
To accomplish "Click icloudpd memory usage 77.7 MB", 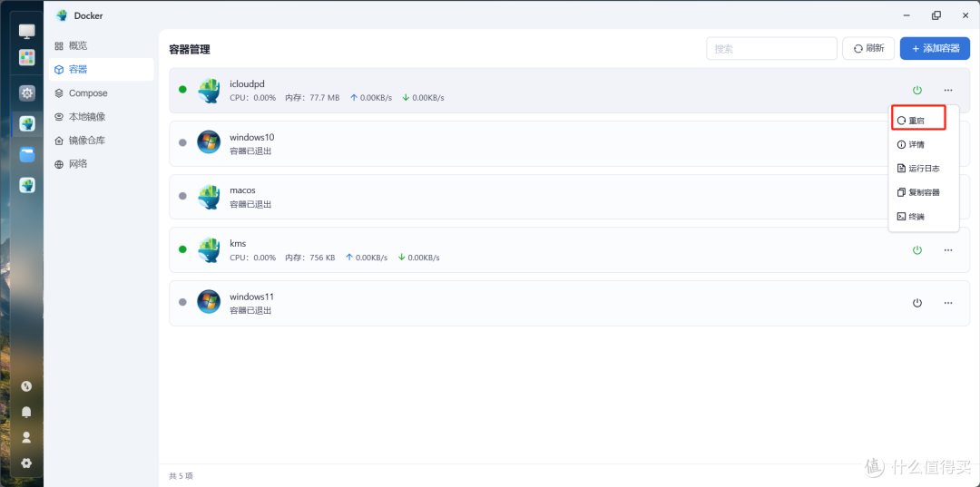I will click(x=312, y=98).
